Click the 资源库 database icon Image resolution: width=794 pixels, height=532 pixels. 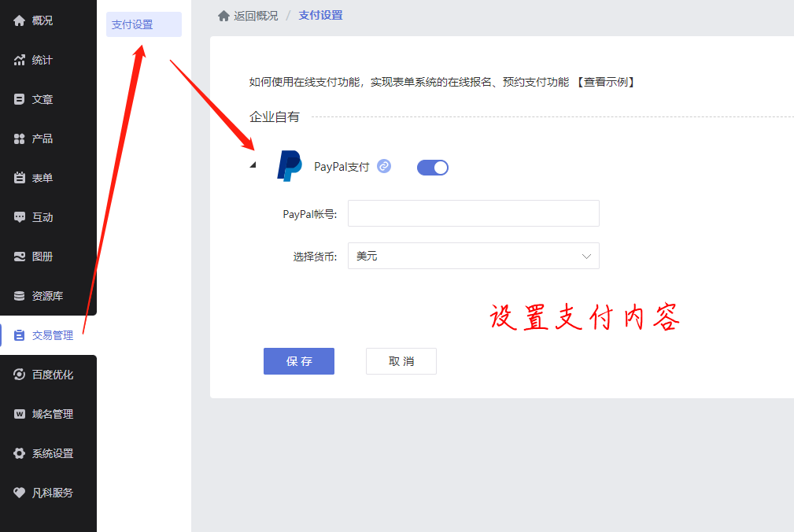coord(20,296)
